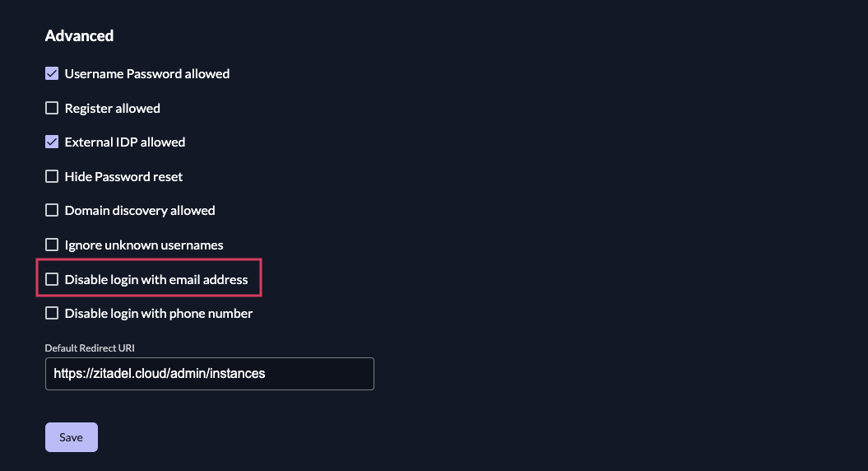Click the Advanced section heading
Screen dimensions: 868x471
click(79, 35)
